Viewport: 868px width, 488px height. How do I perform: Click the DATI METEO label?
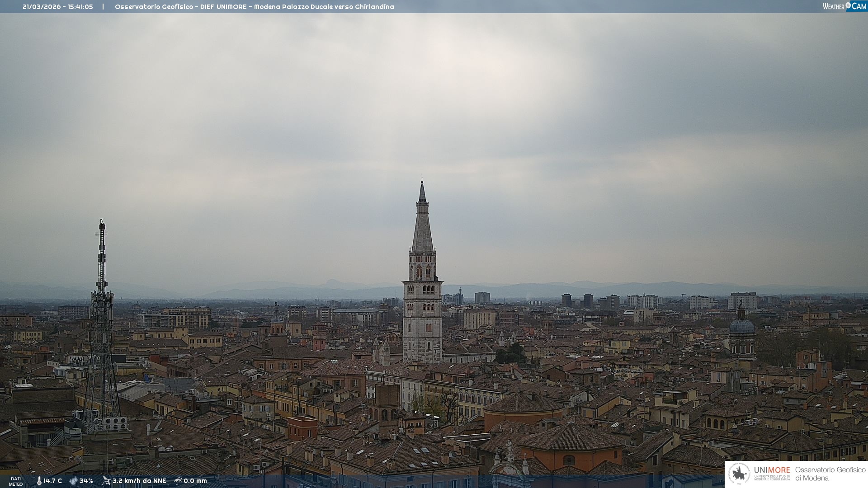[16, 481]
